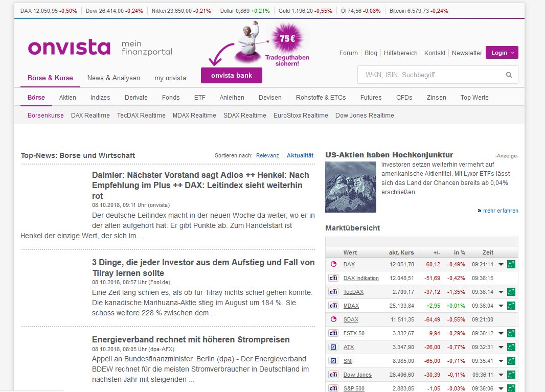Click the onvista logo
Image resolution: width=545 pixels, height=392 pixels.
[69, 47]
